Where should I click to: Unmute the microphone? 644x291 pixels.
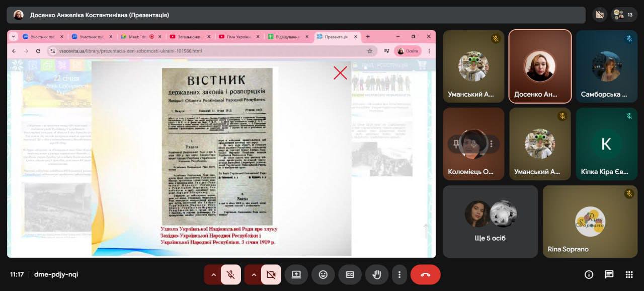click(x=231, y=274)
